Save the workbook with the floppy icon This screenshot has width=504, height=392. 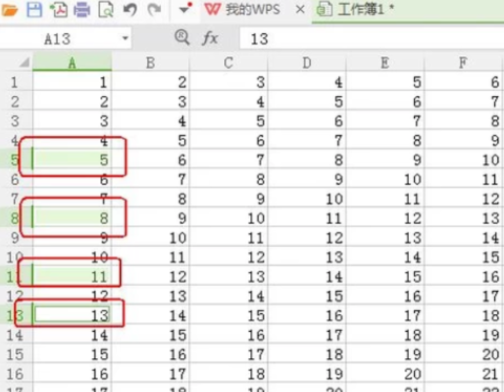(34, 10)
